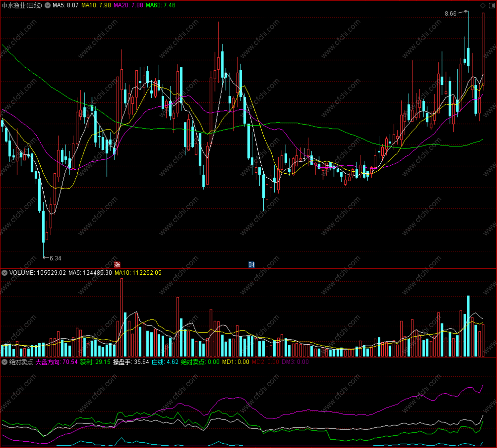
Task: Select the 操盘手: 35.64 label
Action: 131,362
